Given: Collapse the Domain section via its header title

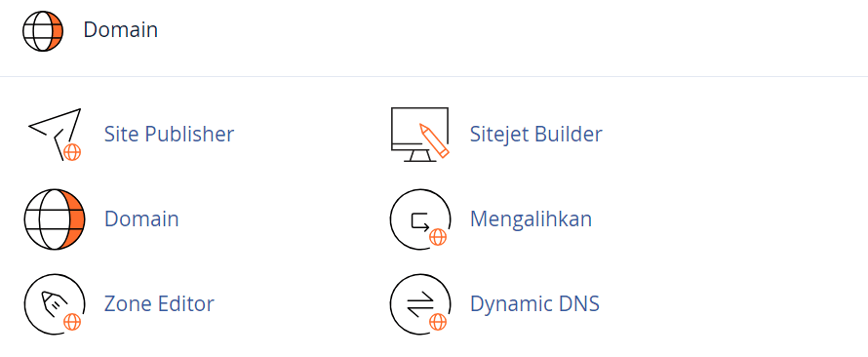Looking at the screenshot, I should tap(121, 30).
